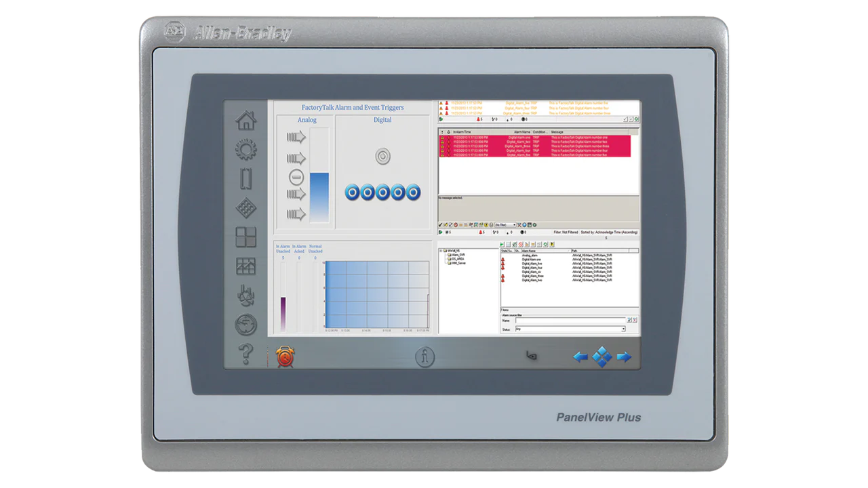This screenshot has height=488, width=868.
Task: Click apply-filter icon beside the Name field
Action: coord(629,320)
